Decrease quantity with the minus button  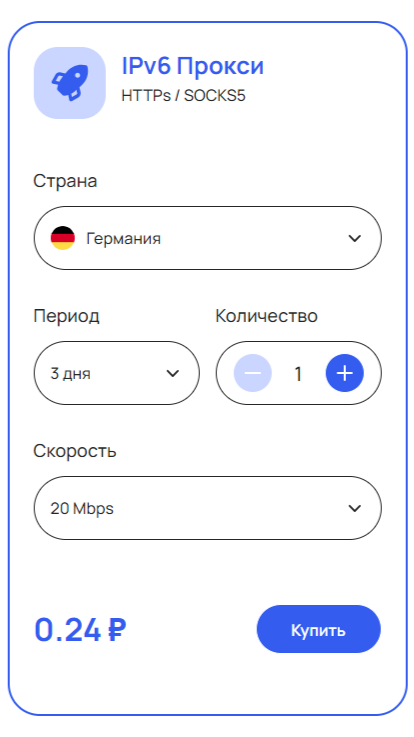[x=253, y=373]
